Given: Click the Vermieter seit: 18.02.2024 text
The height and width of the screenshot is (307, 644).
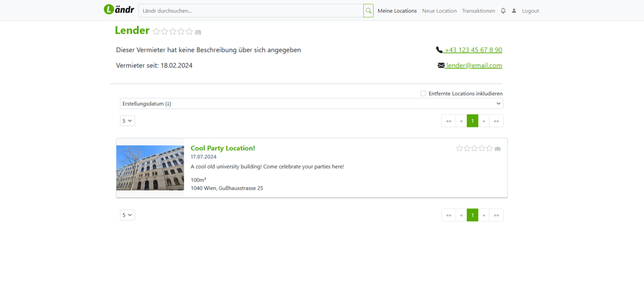Looking at the screenshot, I should (x=154, y=65).
